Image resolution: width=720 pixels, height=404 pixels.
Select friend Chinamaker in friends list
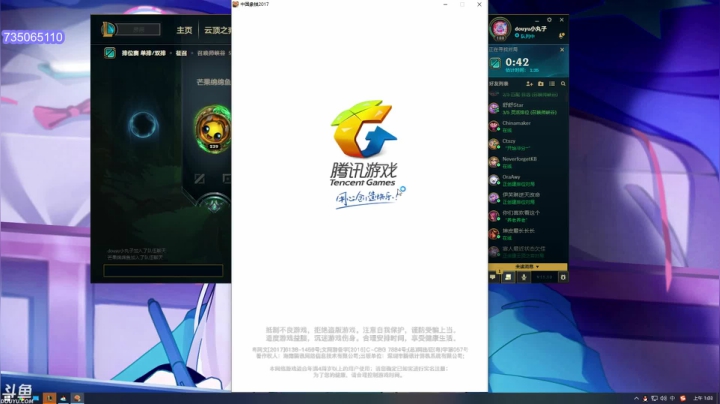(x=528, y=126)
